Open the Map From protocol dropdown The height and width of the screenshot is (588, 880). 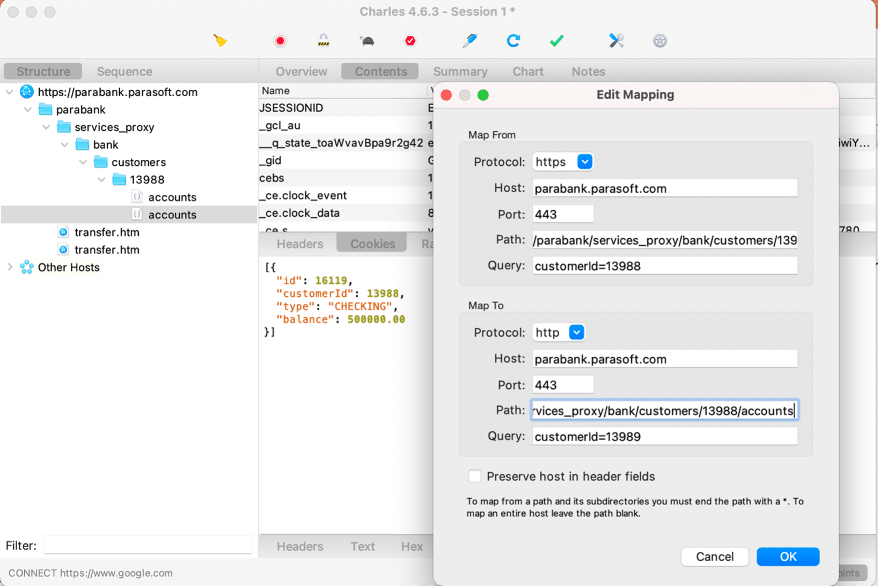point(584,161)
